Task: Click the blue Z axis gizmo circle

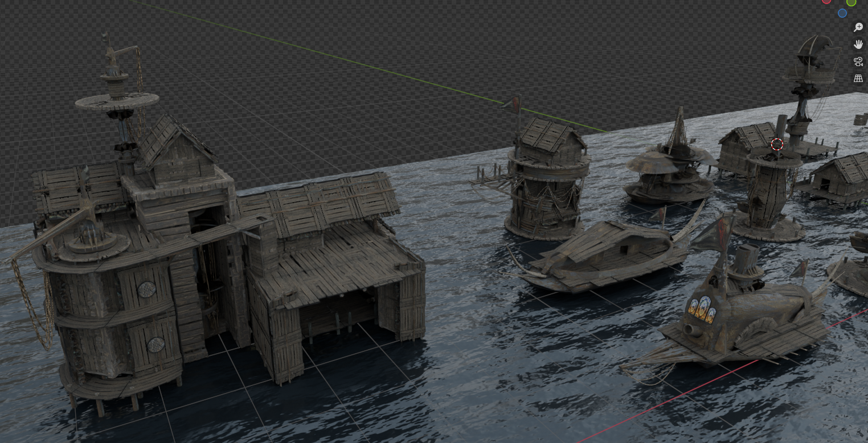Action: (842, 13)
